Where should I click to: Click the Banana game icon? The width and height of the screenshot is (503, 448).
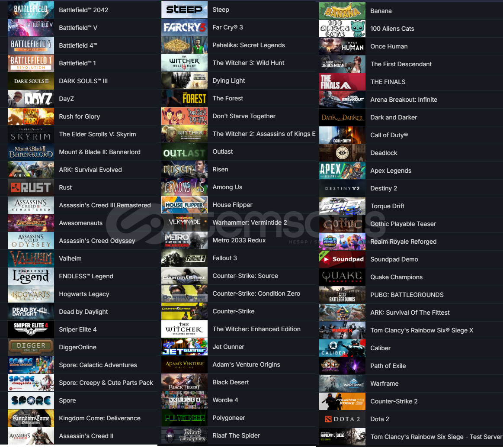coord(342,11)
